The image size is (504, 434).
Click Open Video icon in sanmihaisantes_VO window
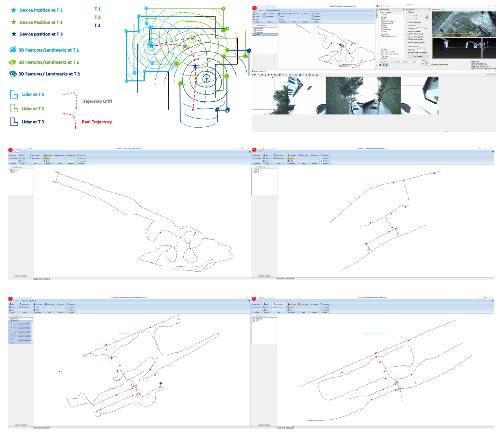303,304
